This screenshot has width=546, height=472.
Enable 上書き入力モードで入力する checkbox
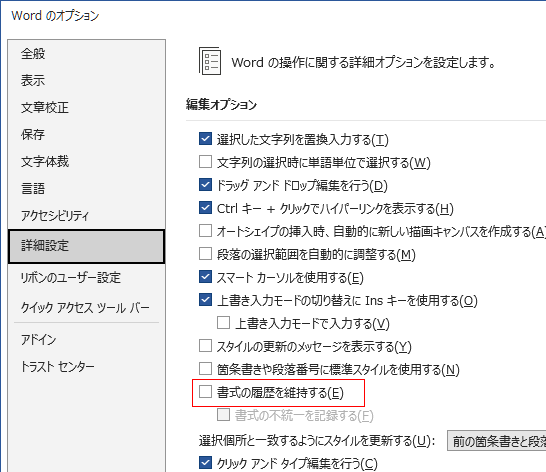(224, 323)
